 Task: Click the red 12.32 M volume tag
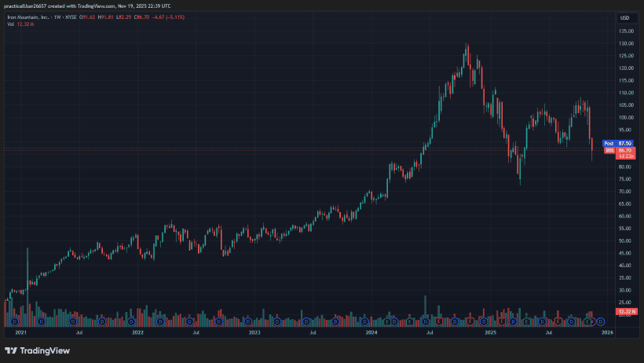pos(626,312)
